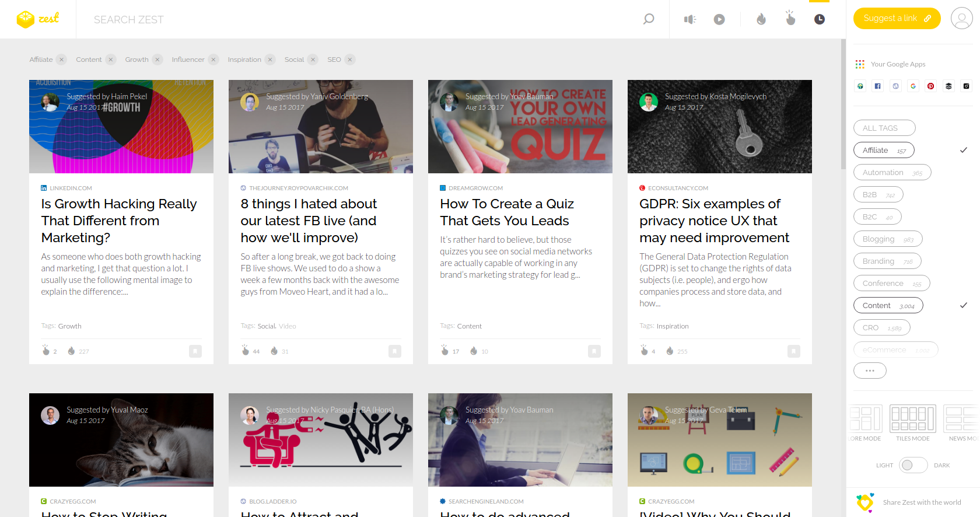Bookmark the Growth Hacking article
The width and height of the screenshot is (980, 517).
(195, 351)
